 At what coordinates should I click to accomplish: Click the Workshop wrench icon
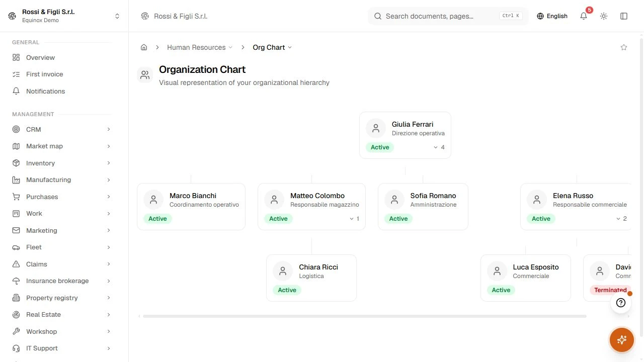(16, 331)
